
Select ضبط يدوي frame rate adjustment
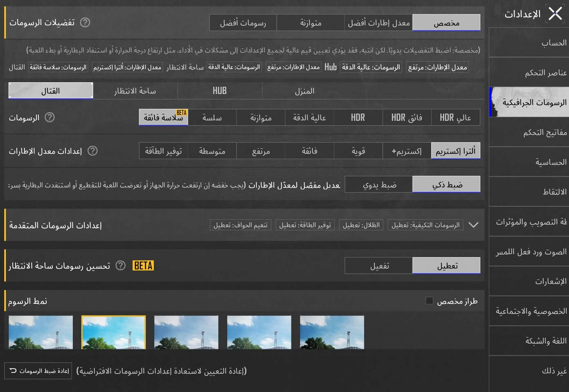pos(379,185)
